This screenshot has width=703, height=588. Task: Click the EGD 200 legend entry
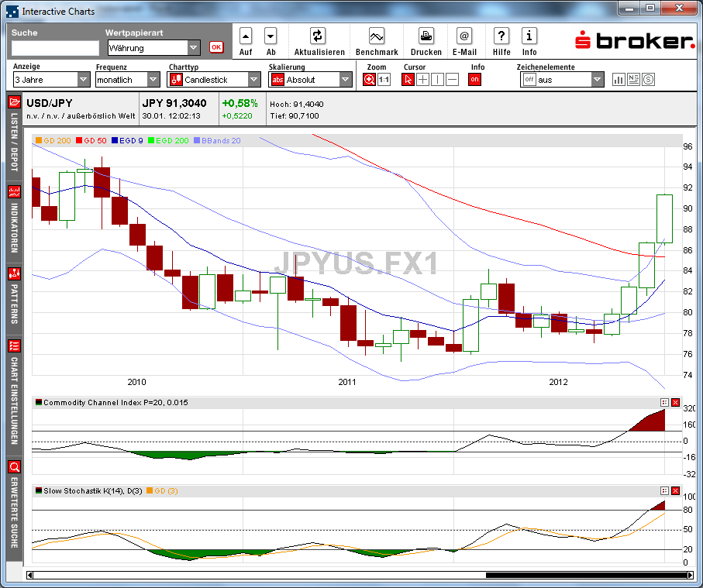tap(168, 140)
